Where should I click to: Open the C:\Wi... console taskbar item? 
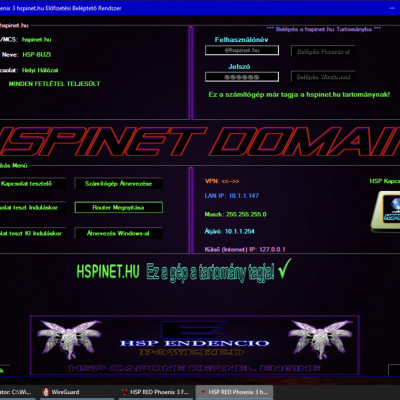coord(17,392)
